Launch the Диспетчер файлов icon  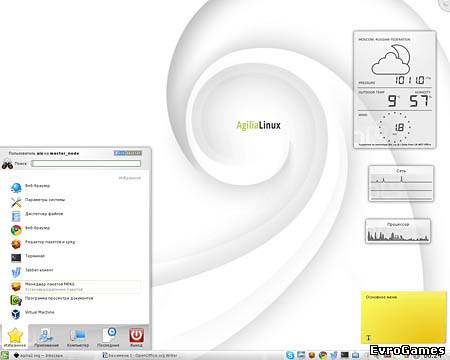[16, 216]
